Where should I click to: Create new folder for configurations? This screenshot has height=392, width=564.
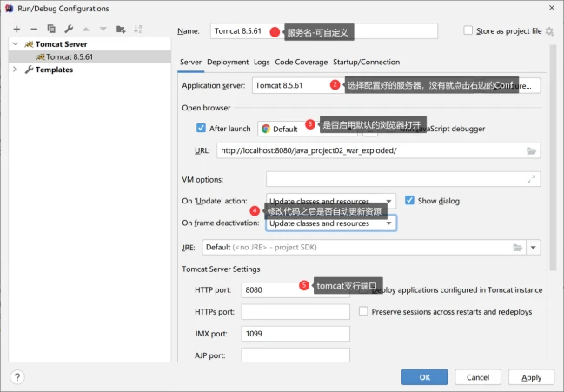(x=121, y=30)
